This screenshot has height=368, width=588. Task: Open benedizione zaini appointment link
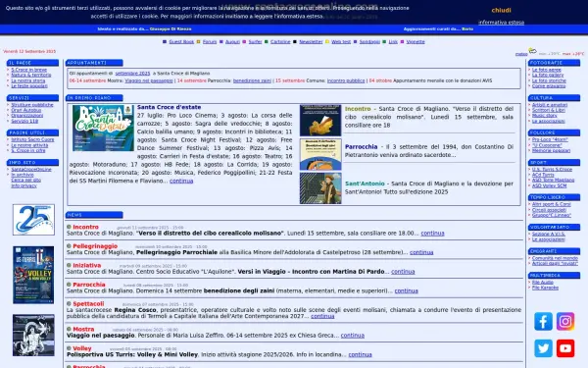point(252,80)
